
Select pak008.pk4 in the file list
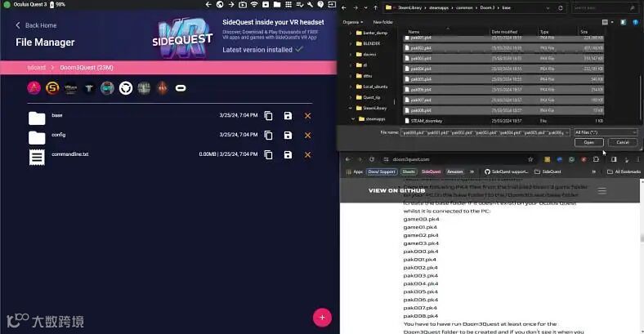[x=504, y=110]
